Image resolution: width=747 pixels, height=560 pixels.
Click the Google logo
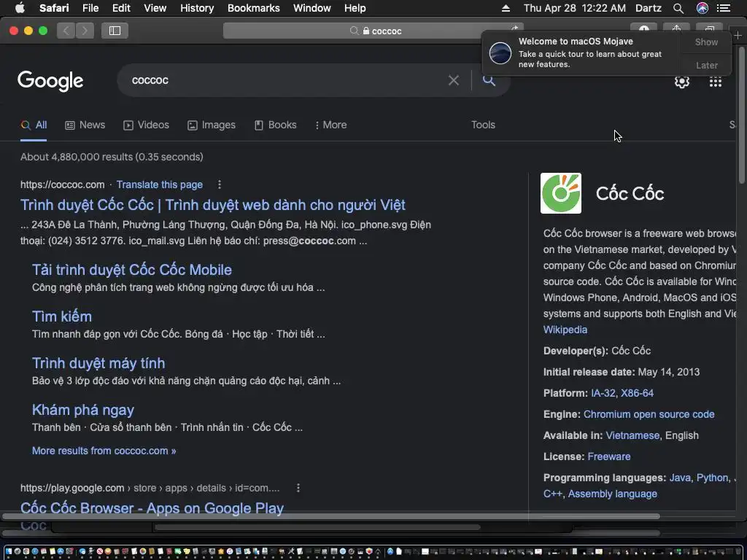(x=50, y=81)
